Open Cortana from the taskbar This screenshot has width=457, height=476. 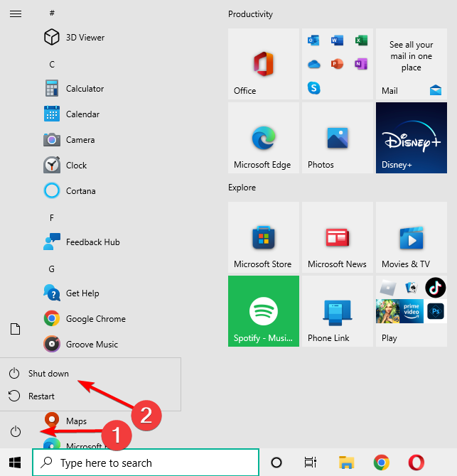click(276, 463)
